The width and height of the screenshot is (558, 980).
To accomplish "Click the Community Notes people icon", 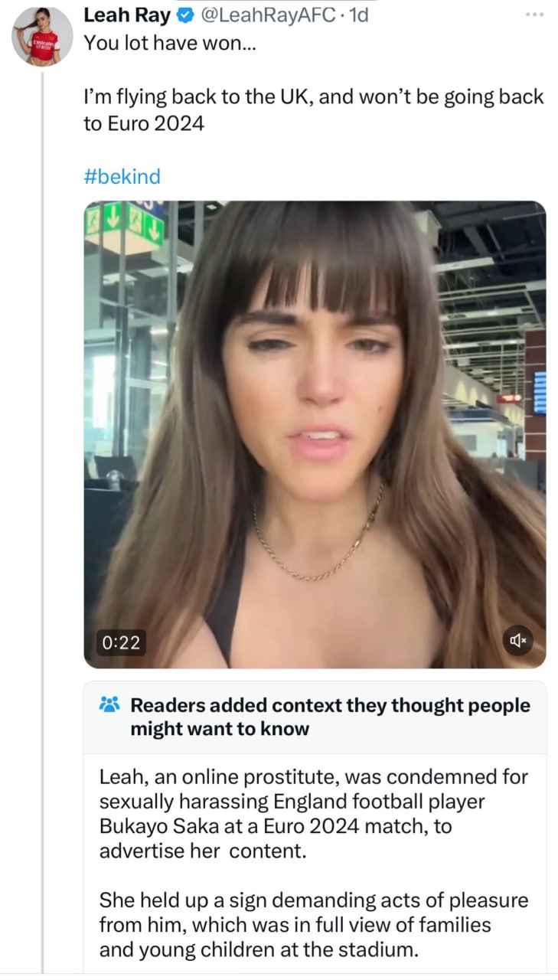I will point(109,704).
